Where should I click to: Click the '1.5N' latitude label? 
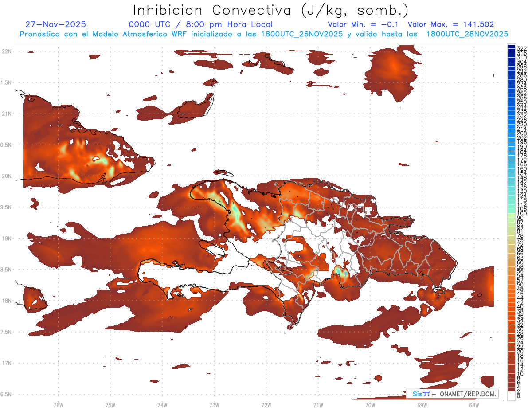click(x=6, y=82)
